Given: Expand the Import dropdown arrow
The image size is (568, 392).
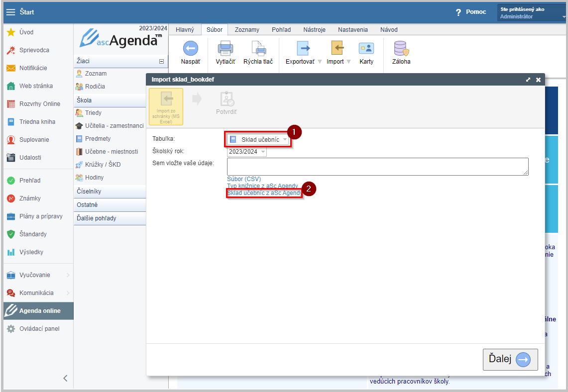Looking at the screenshot, I should click(349, 62).
